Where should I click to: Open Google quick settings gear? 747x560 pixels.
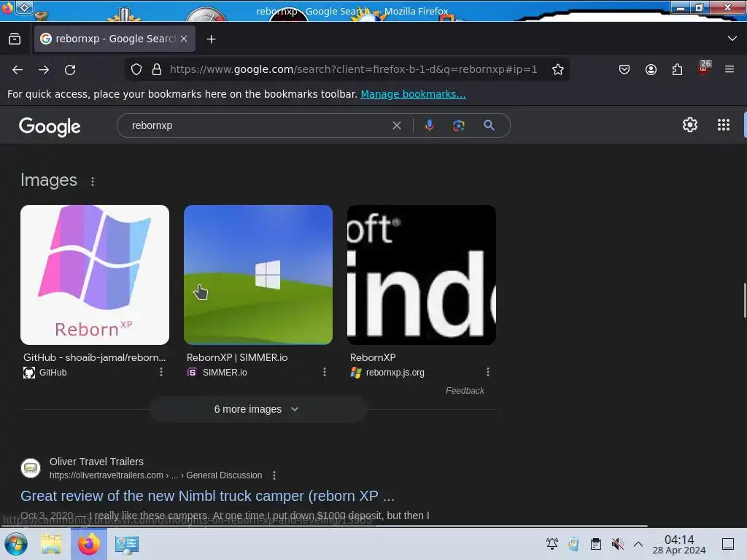689,125
